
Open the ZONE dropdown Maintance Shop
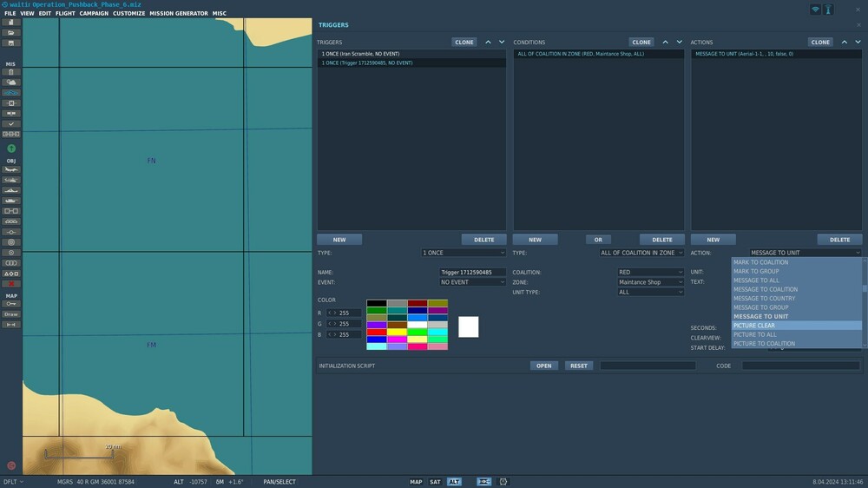650,282
